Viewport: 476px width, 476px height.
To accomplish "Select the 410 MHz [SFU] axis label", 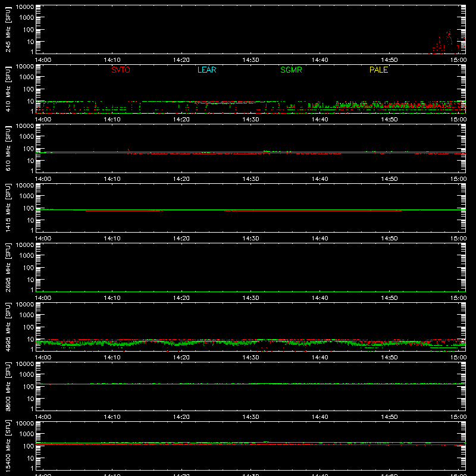I will pos(8,89).
